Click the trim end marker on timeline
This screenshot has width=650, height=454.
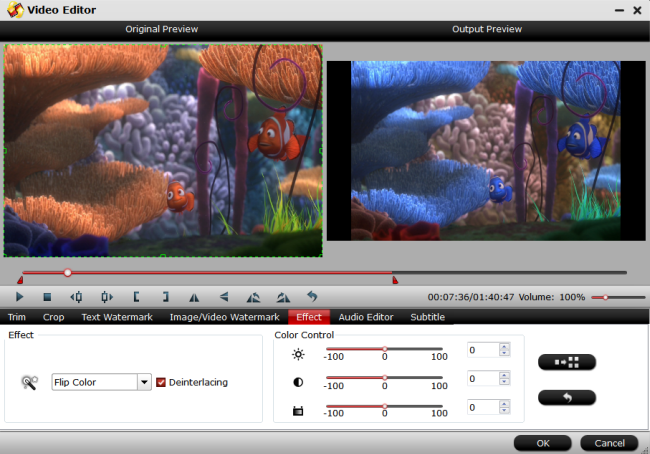coord(395,280)
